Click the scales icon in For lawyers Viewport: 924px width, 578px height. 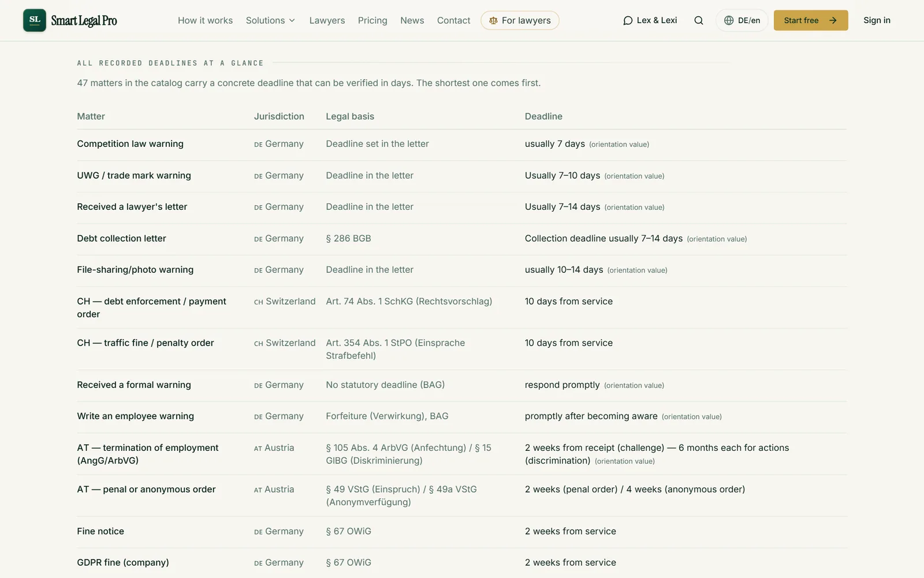tap(493, 20)
